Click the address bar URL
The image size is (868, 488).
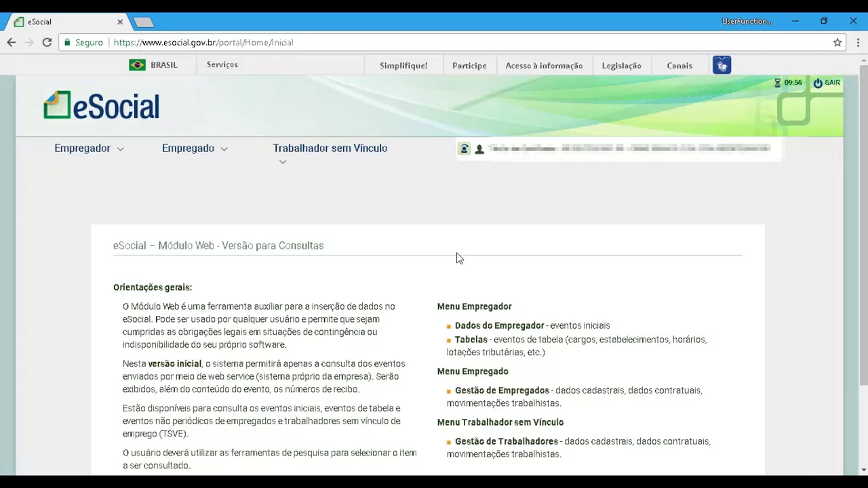click(203, 42)
